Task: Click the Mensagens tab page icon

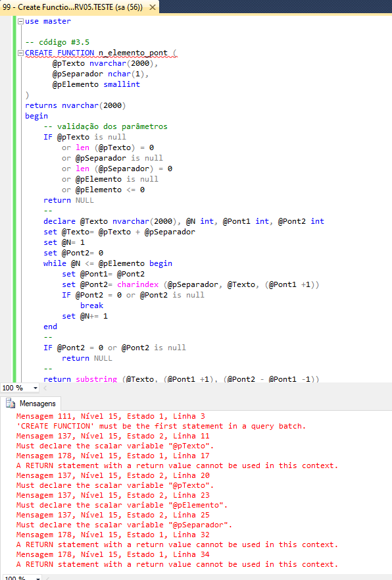Action: tap(11, 404)
